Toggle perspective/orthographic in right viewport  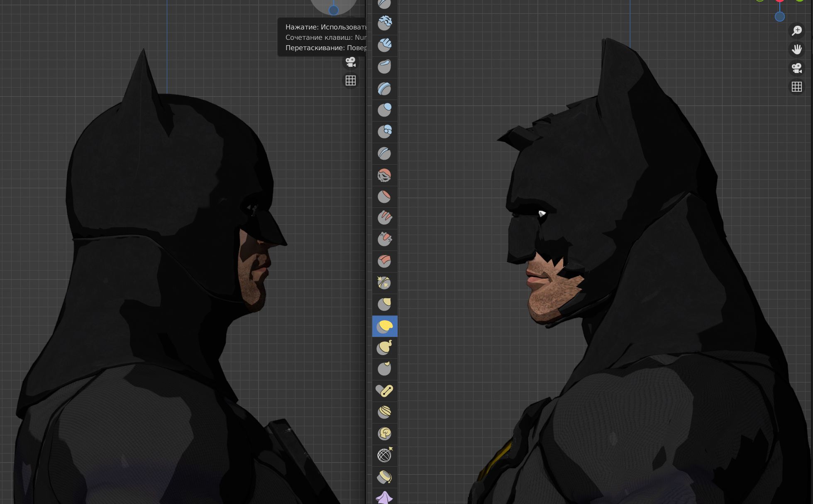click(x=796, y=87)
